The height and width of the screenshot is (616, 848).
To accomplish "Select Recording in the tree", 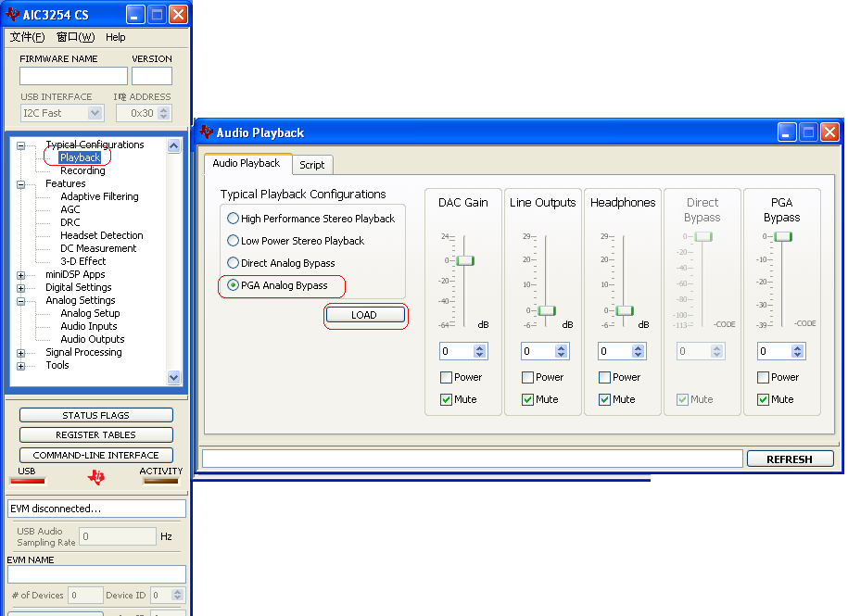I will point(82,170).
